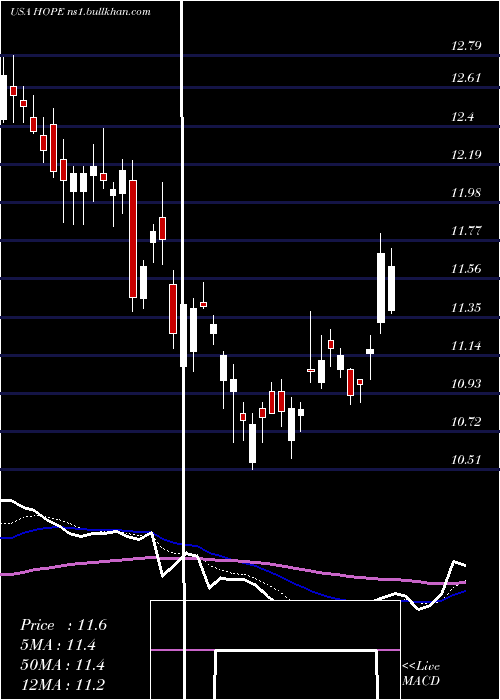
Task: Click the 11.98 price axis label
Action: click(467, 193)
